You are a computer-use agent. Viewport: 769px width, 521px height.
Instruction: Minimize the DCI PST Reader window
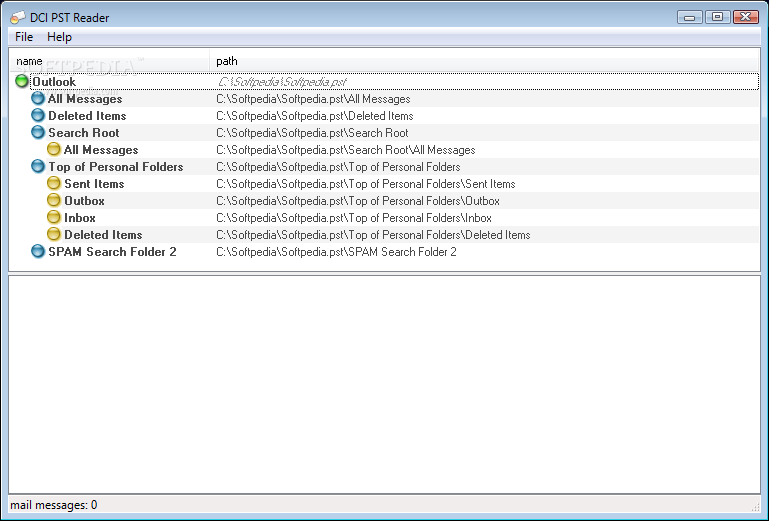690,17
